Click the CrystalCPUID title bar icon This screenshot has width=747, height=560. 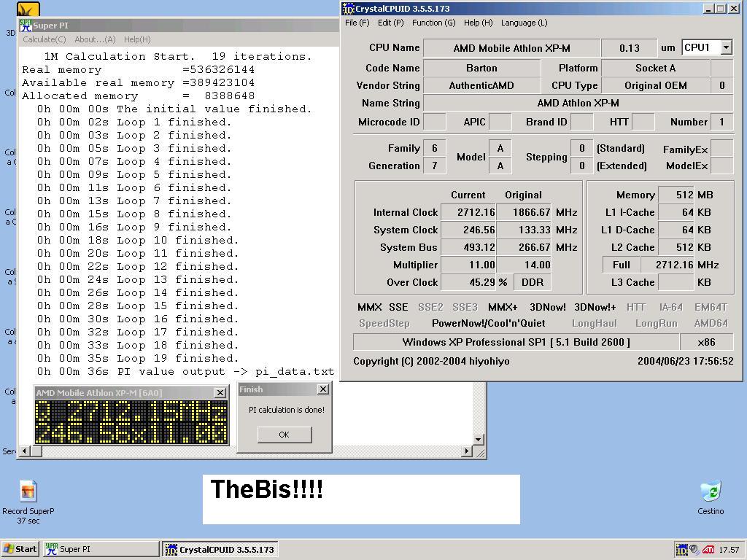point(349,9)
